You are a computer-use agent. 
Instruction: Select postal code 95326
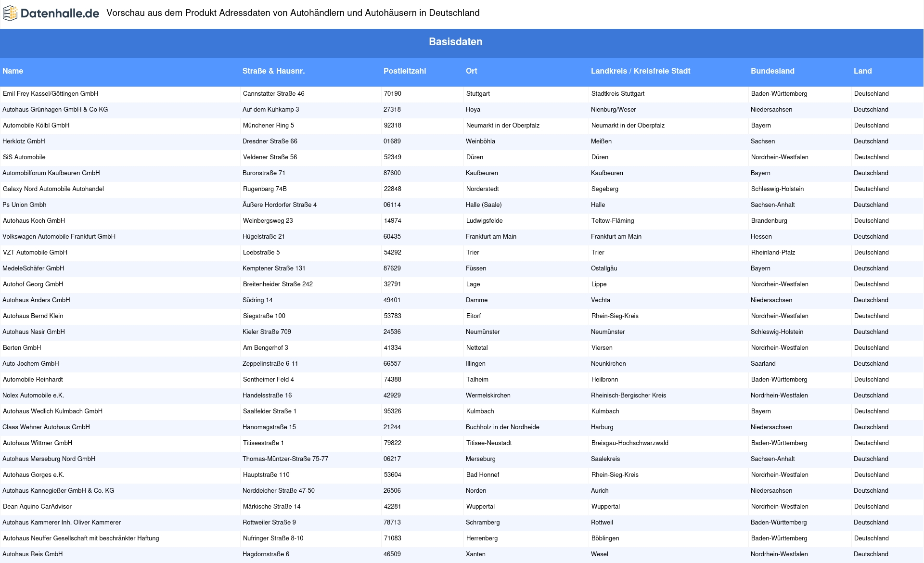(393, 411)
